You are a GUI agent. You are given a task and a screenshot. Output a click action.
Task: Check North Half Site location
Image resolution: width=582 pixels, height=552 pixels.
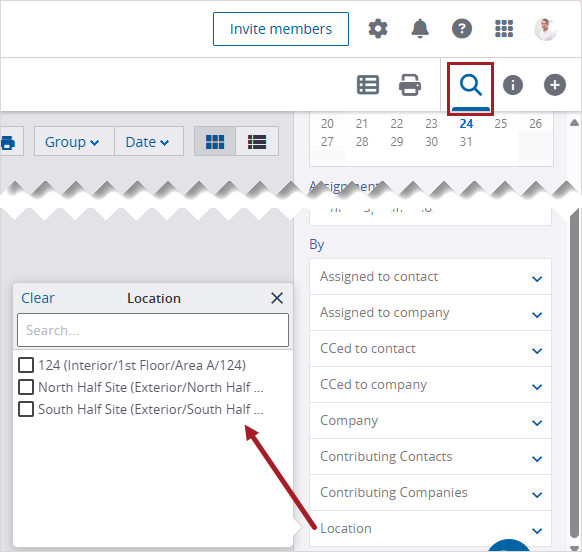pos(26,387)
